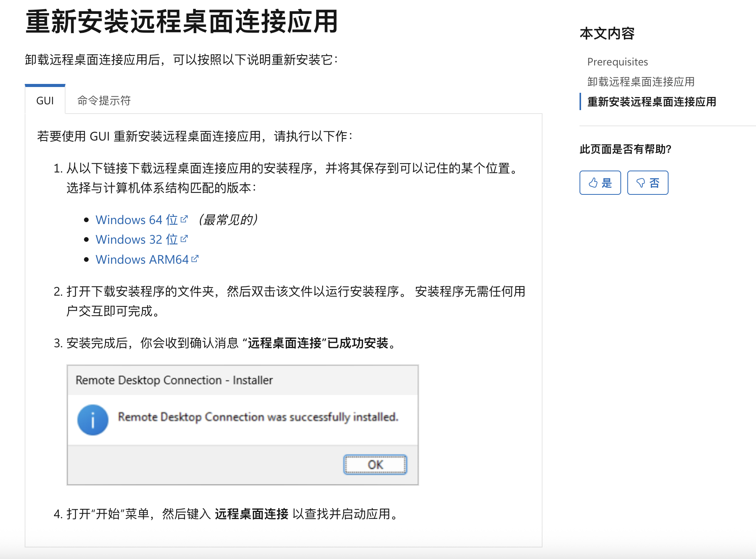Open the Windows 32 位 download link
Screen dimensions: 756x559
[x=136, y=239]
